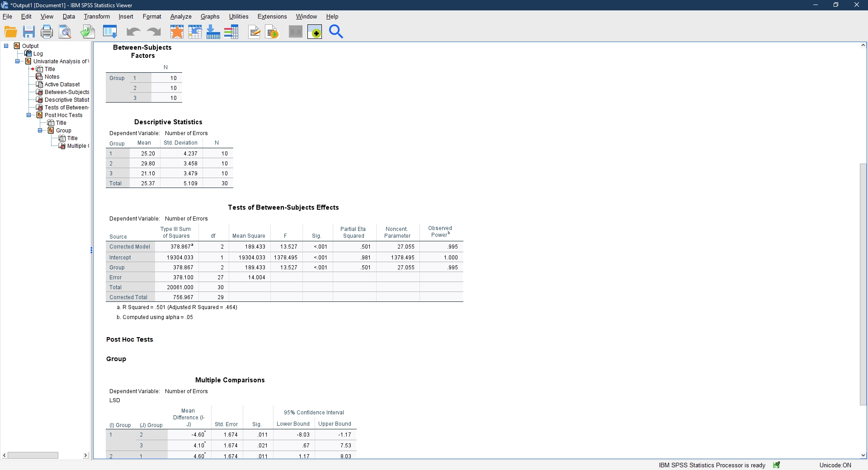Click viewer scroll up arrow

click(863, 45)
